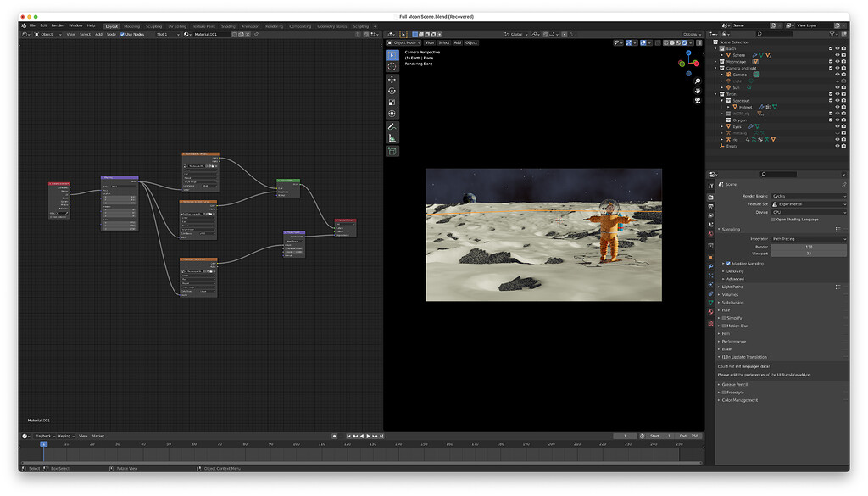Toggle Use Nodes checkbox in node editor
The height and width of the screenshot is (496, 868).
122,34
